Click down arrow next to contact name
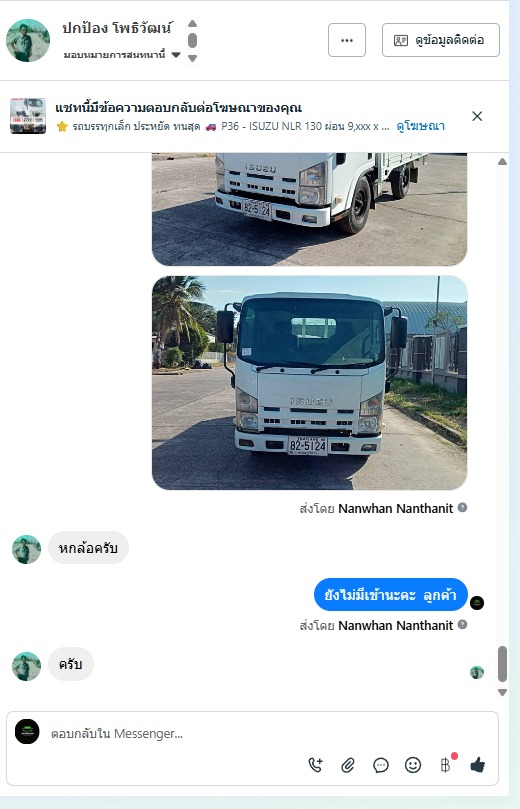Image resolution: width=520 pixels, height=809 pixels. pyautogui.click(x=192, y=58)
